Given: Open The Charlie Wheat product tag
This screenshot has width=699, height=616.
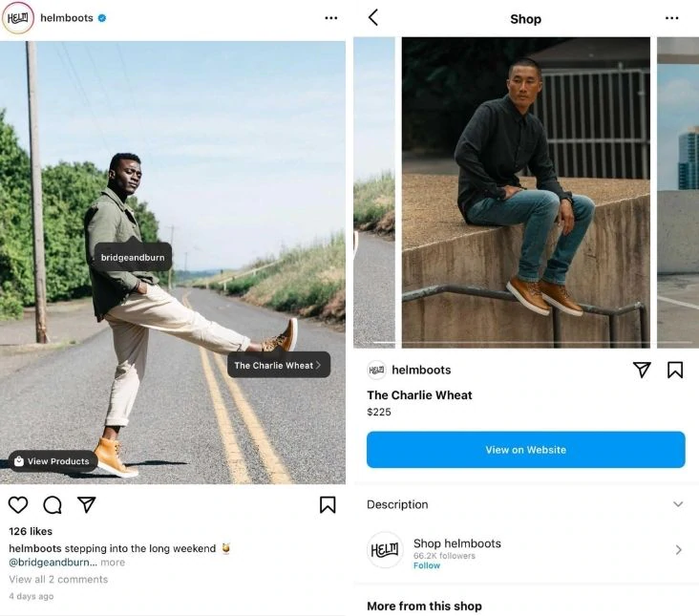Looking at the screenshot, I should pyautogui.click(x=278, y=365).
